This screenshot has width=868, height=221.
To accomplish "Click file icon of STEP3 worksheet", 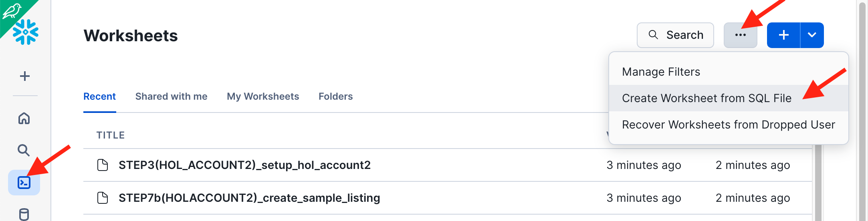I will click(103, 165).
